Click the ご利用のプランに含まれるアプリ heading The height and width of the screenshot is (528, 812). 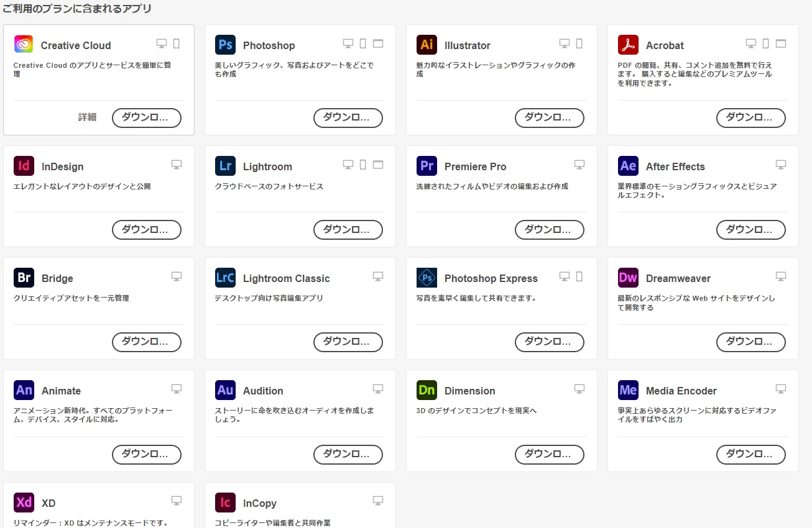(77, 9)
